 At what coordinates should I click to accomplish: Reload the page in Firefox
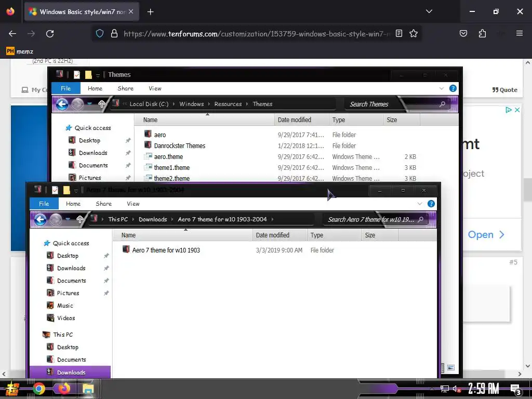click(x=50, y=34)
